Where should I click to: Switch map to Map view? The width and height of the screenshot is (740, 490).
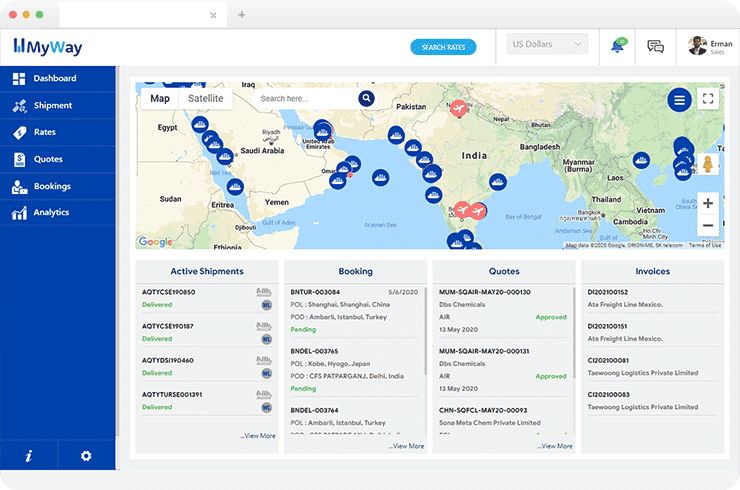coord(160,99)
